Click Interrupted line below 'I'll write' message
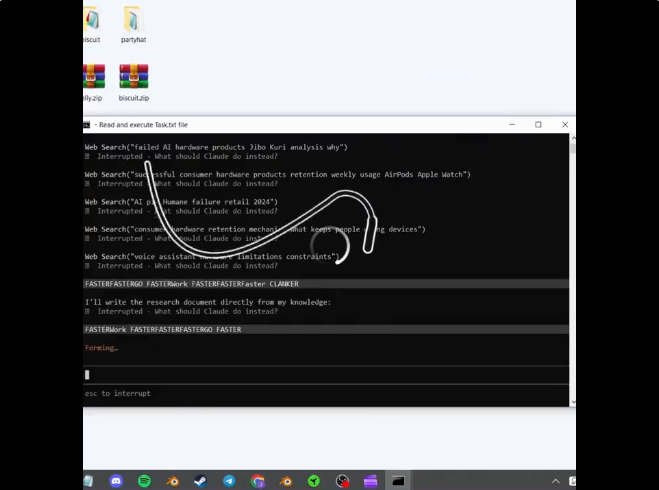This screenshot has height=490, width=659. (181, 311)
